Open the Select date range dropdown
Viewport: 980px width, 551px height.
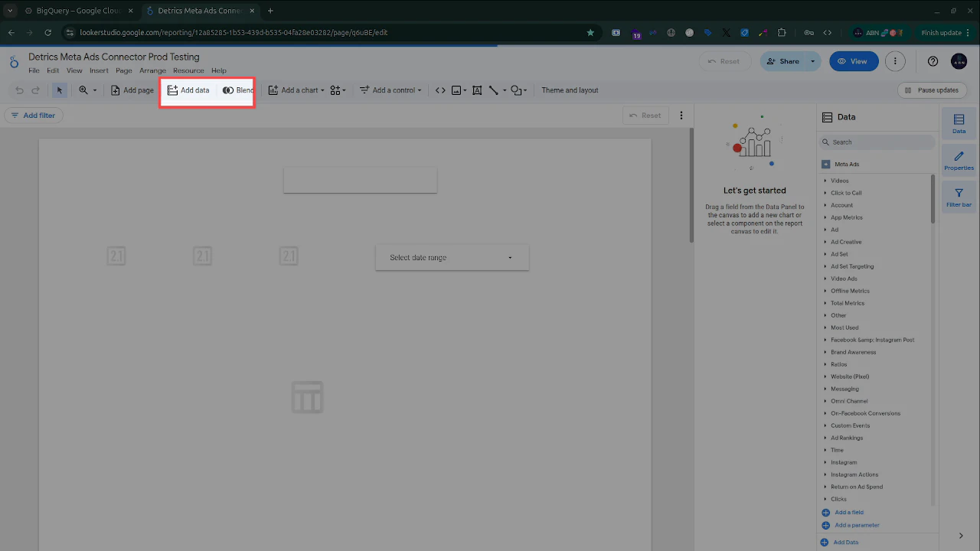coord(451,257)
